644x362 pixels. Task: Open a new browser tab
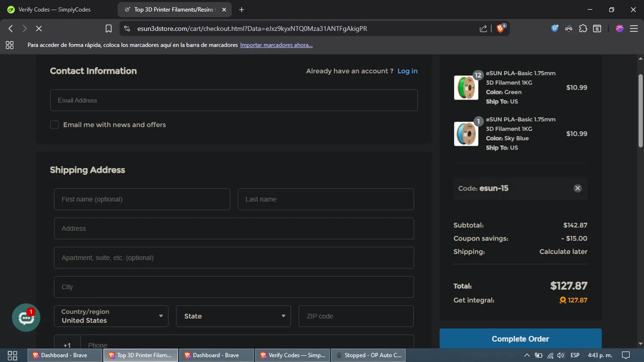point(242,9)
